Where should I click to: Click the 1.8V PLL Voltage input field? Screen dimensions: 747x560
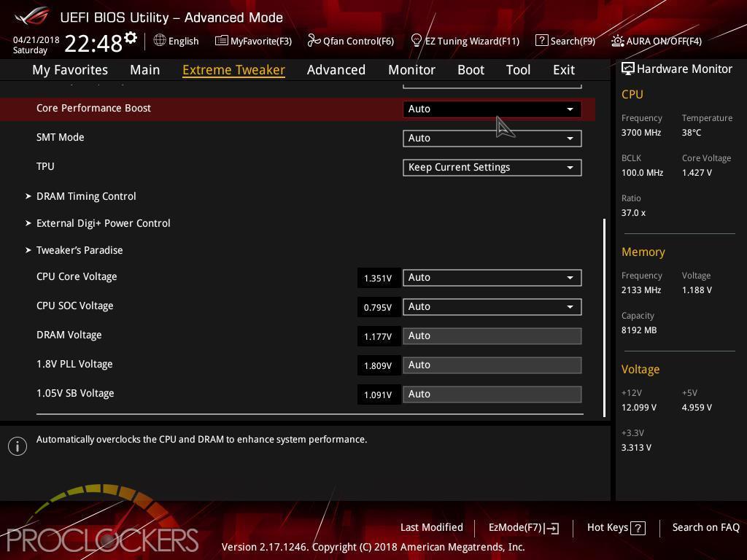pyautogui.click(x=492, y=365)
